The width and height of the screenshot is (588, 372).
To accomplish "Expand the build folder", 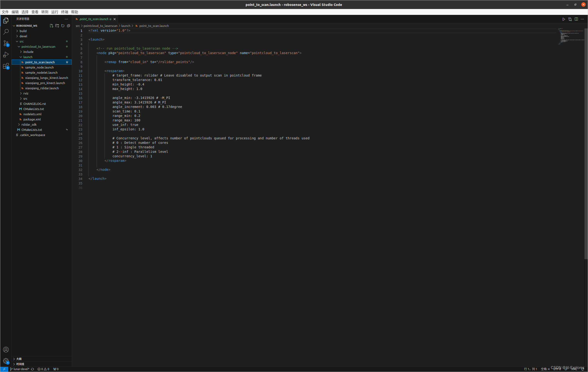I will pos(42,31).
